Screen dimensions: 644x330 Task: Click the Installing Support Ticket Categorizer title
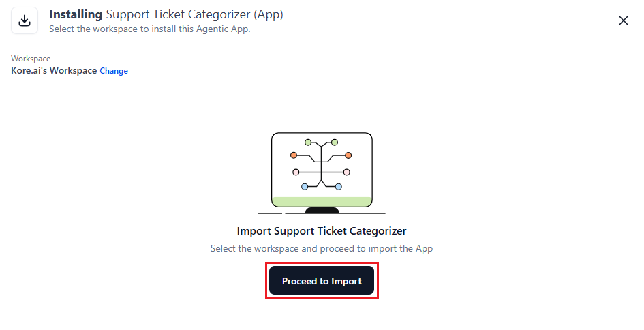(166, 14)
